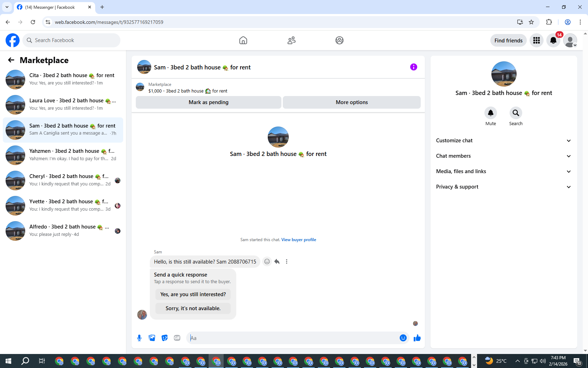React to Sam's message with emoji
This screenshot has height=368, width=588.
coord(267,261)
